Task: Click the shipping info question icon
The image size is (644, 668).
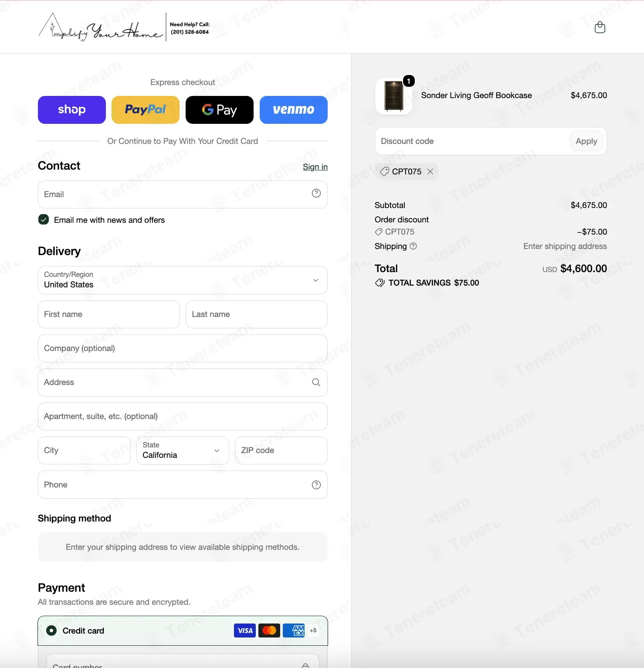Action: pos(414,246)
